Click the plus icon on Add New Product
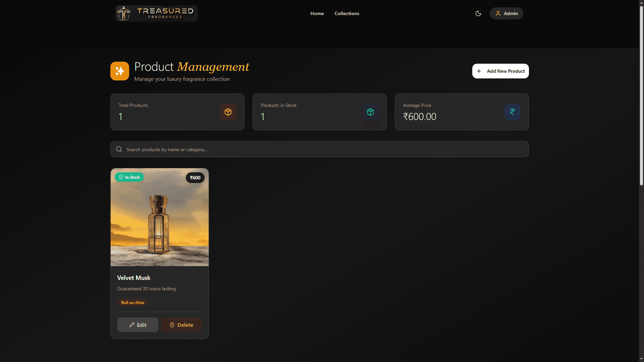644x362 pixels. [479, 71]
